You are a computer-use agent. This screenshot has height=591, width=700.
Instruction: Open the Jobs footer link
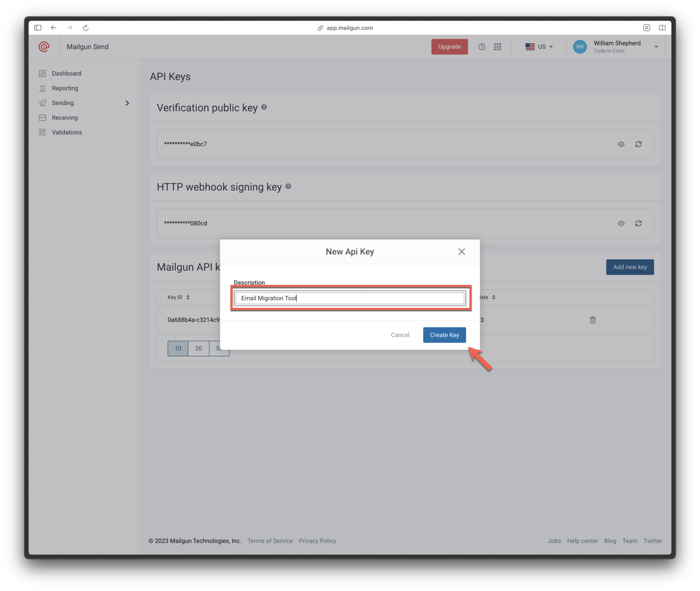tap(554, 541)
